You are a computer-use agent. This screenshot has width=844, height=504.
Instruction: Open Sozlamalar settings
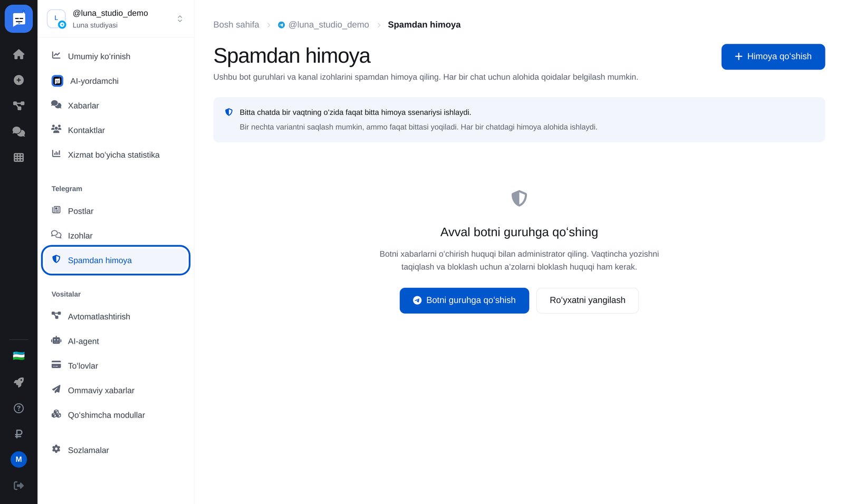116,450
